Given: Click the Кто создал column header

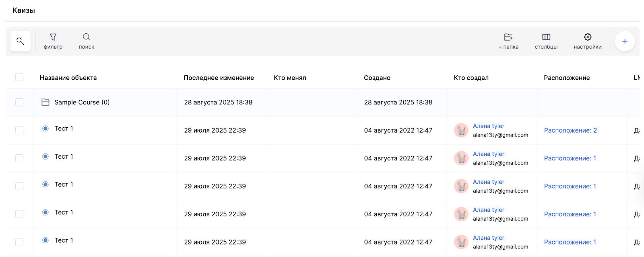Looking at the screenshot, I should (x=471, y=78).
